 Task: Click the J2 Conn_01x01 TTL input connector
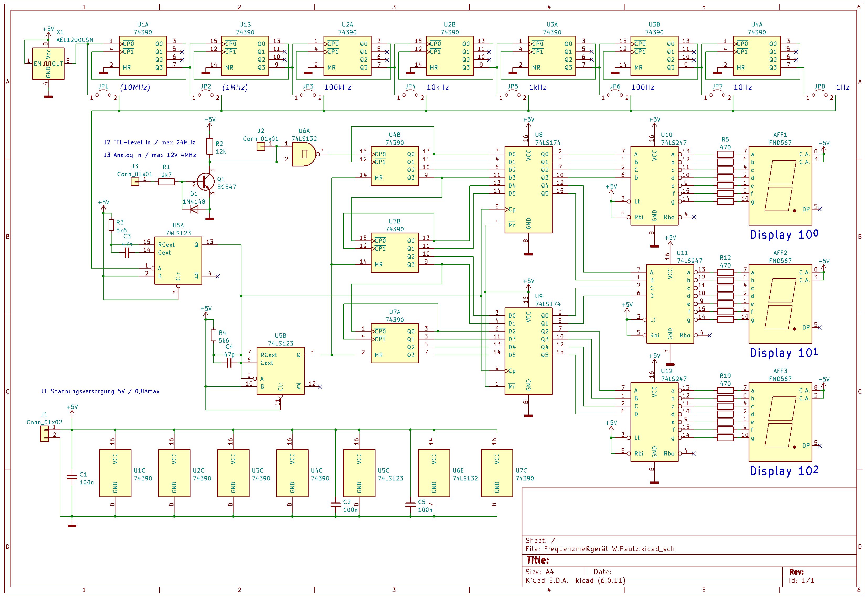pos(261,146)
